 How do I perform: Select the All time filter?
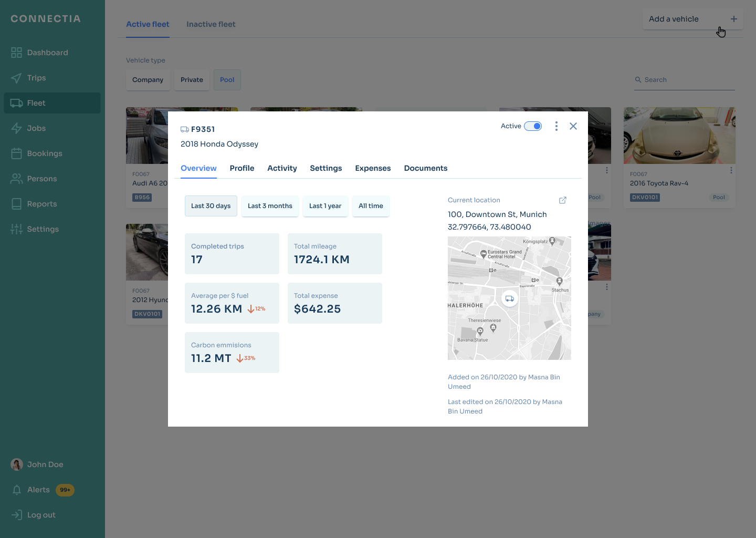coord(371,206)
